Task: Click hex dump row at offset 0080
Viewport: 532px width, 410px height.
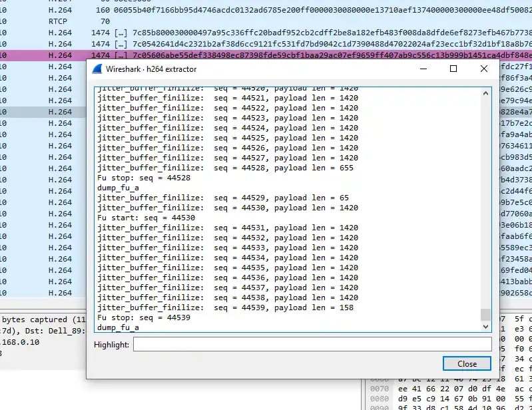Action: 451,399
